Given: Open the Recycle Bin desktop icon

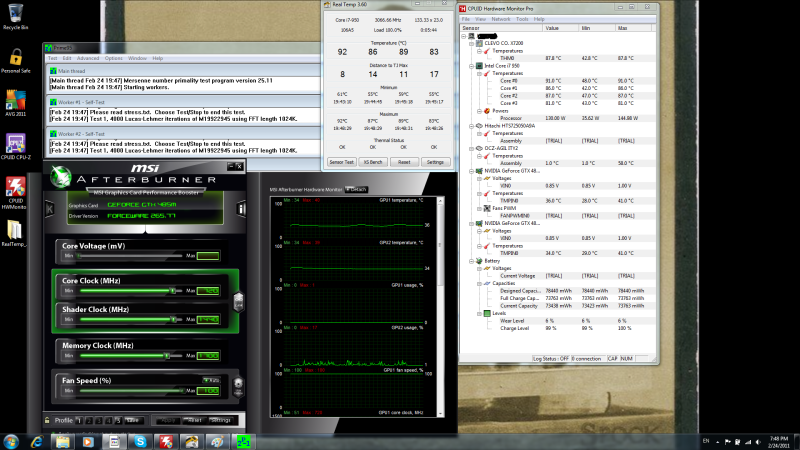Looking at the screenshot, I should (15, 17).
